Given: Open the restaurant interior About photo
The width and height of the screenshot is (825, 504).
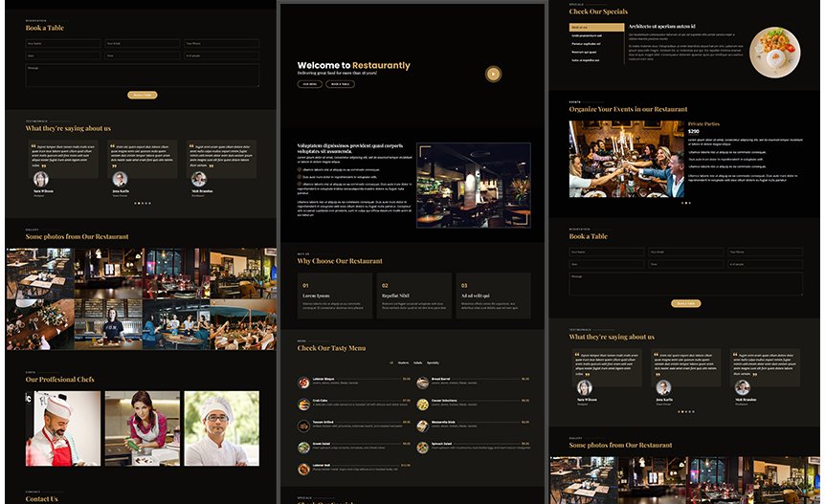Looking at the screenshot, I should tap(474, 185).
